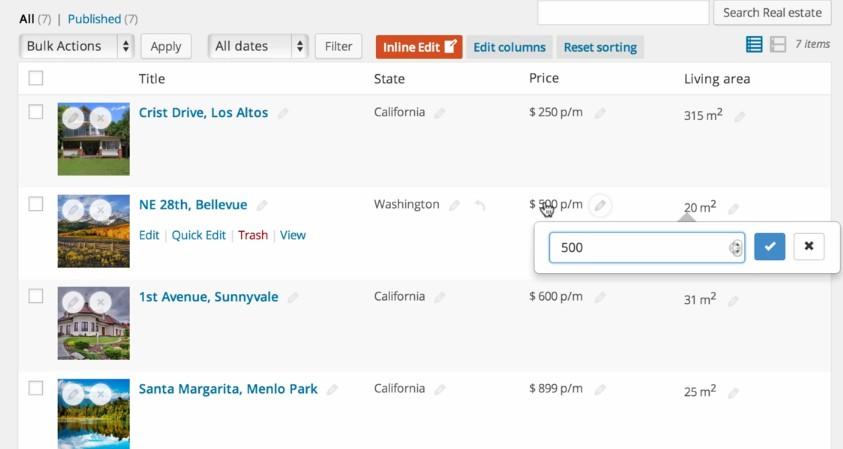Cancel price edit with X button
Viewport: 843px width, 449px height.
point(809,247)
